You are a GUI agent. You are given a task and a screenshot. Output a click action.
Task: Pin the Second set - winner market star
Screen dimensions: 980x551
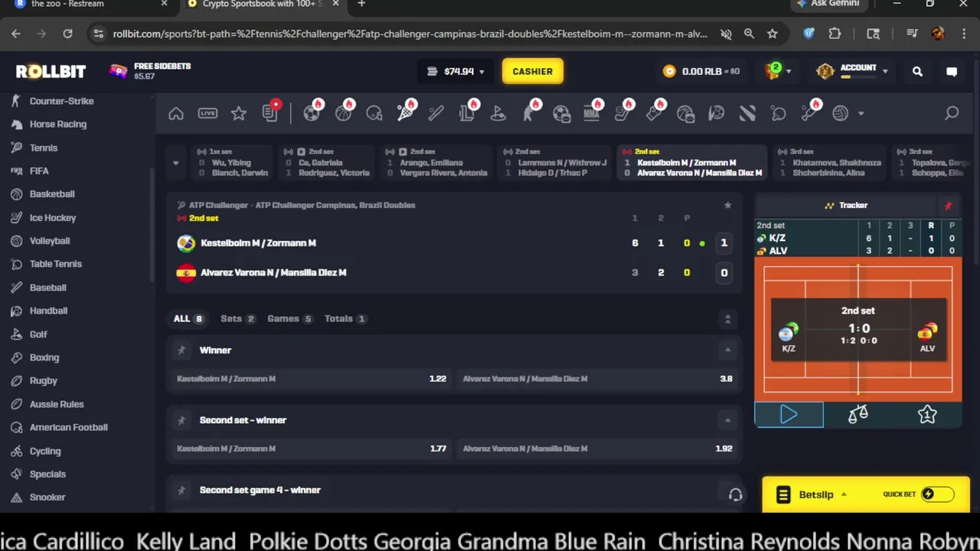click(181, 420)
